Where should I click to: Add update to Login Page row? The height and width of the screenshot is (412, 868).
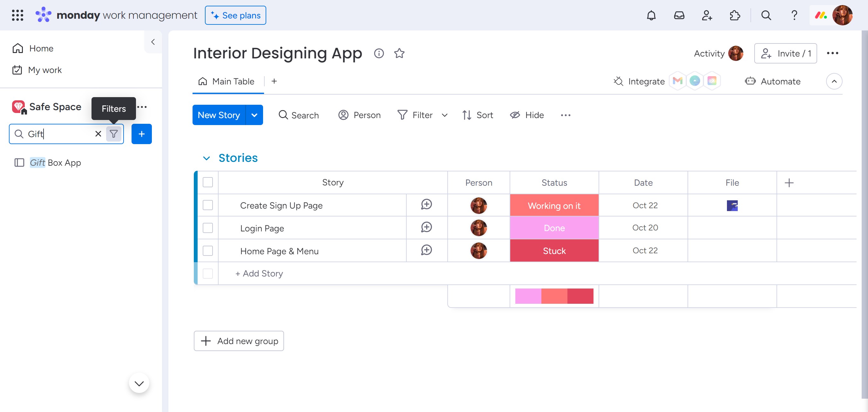426,228
